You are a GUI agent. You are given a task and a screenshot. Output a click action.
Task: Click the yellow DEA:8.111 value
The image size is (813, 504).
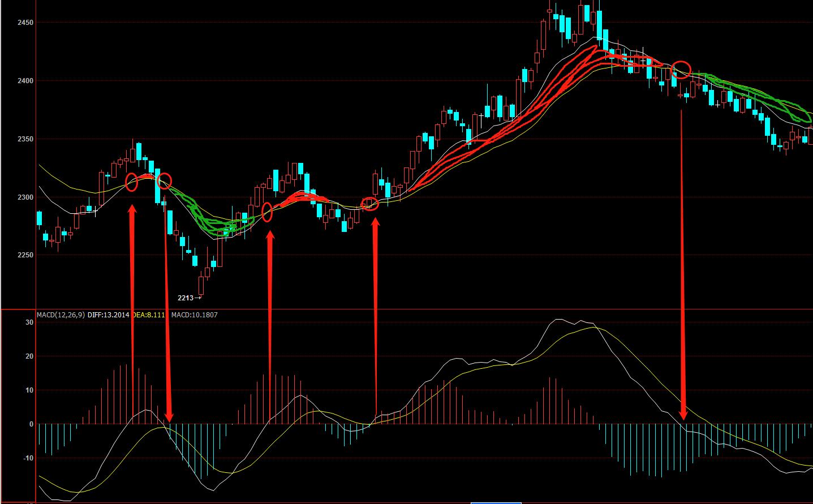[x=149, y=315]
